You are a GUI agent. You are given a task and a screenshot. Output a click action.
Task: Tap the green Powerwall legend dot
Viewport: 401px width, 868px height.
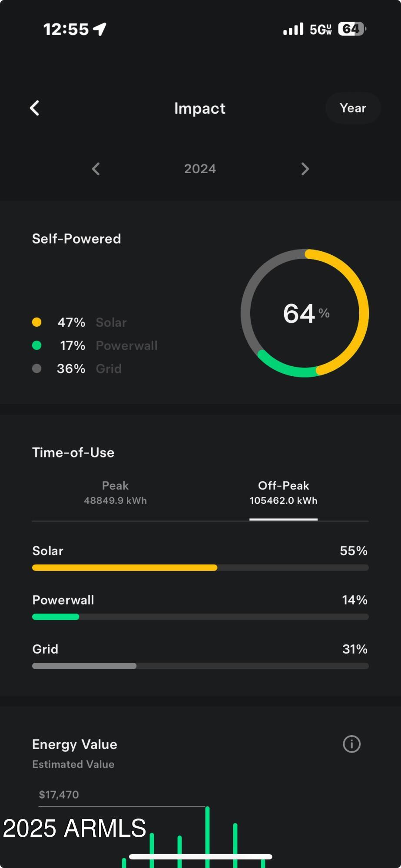[37, 345]
